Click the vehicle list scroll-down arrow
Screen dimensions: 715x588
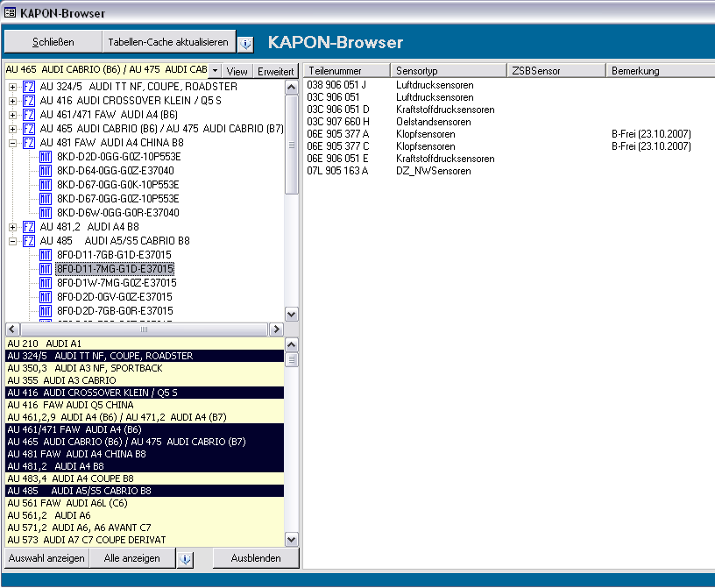(x=292, y=540)
